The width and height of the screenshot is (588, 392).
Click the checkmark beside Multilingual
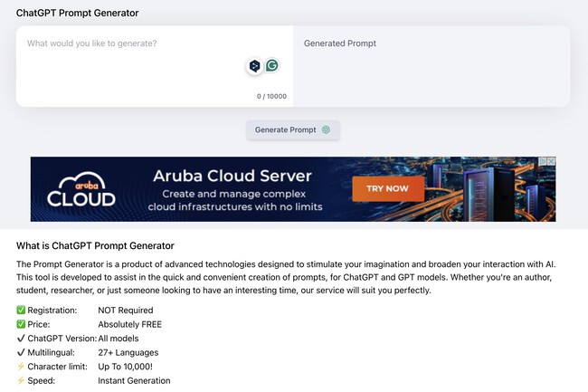(22, 352)
